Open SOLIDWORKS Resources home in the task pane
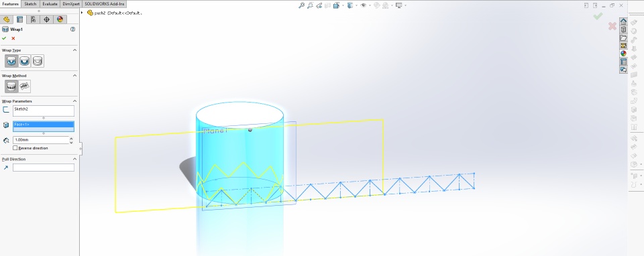This screenshot has width=644, height=256. coord(623,21)
